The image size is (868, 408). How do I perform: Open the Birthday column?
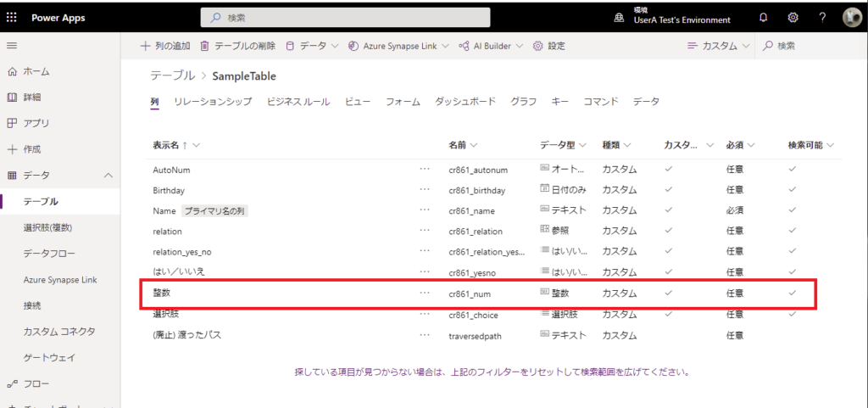pyautogui.click(x=169, y=191)
